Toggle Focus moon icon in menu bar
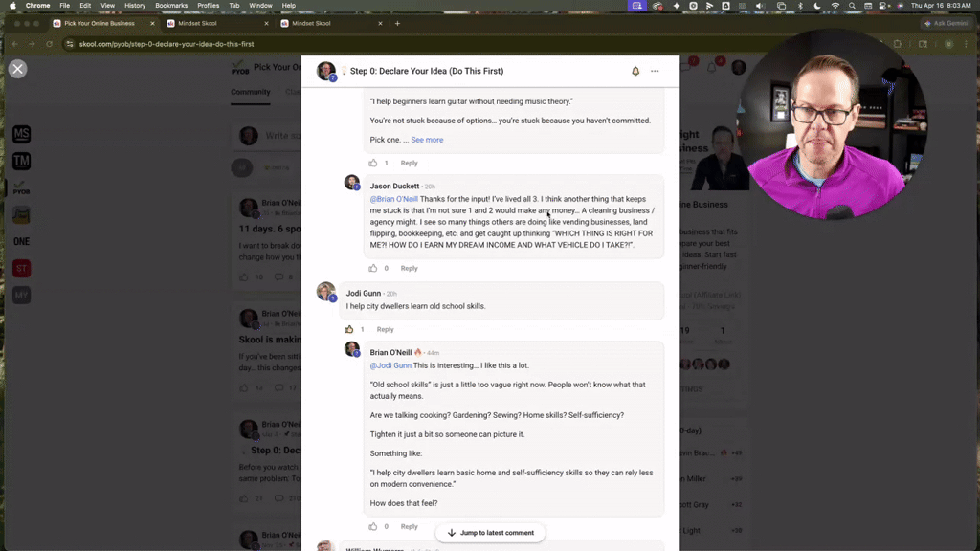The height and width of the screenshot is (551, 980). [x=817, y=6]
